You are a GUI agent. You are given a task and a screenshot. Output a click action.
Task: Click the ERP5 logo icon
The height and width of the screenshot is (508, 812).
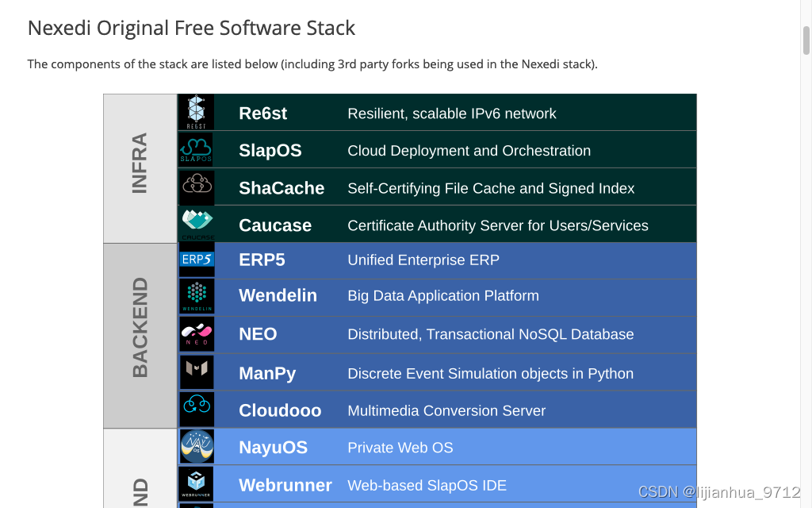click(197, 258)
